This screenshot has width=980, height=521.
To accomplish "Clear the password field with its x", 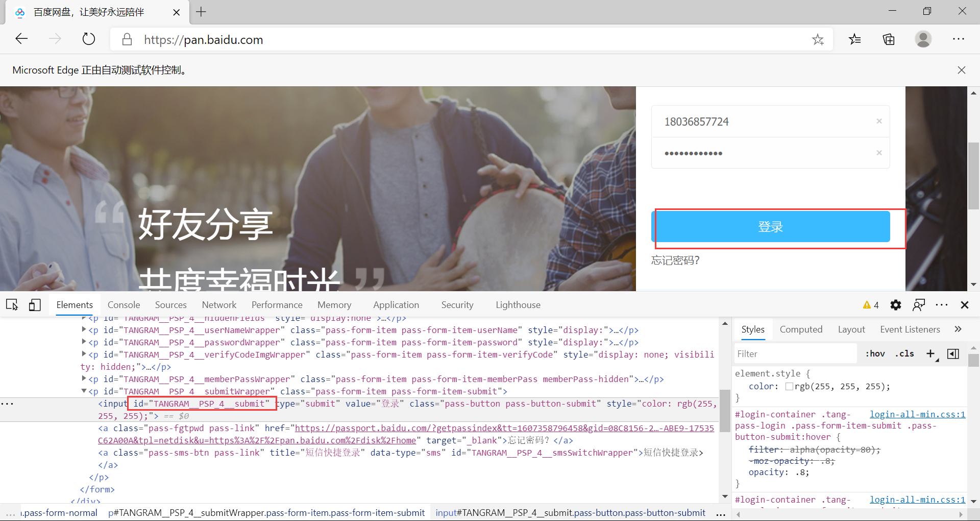I will click(x=879, y=153).
